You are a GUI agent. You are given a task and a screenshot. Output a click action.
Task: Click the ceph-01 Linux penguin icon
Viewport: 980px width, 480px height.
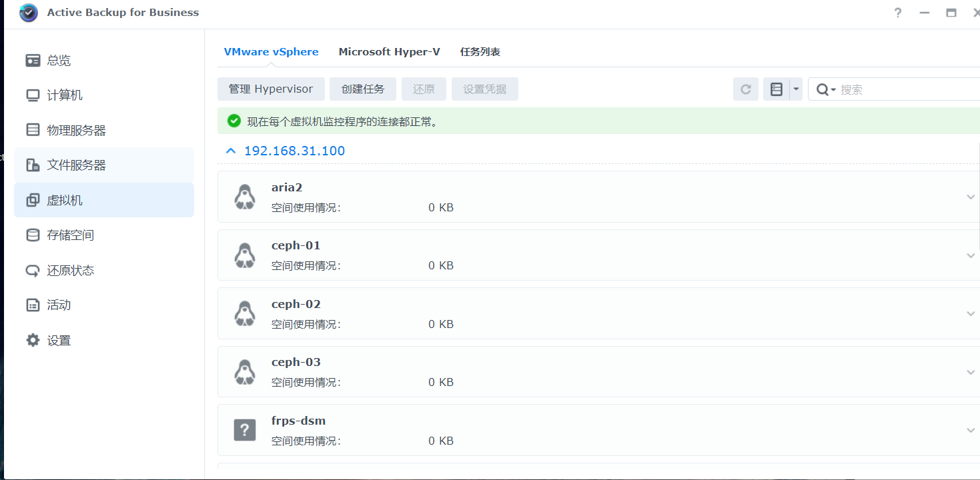[x=245, y=255]
